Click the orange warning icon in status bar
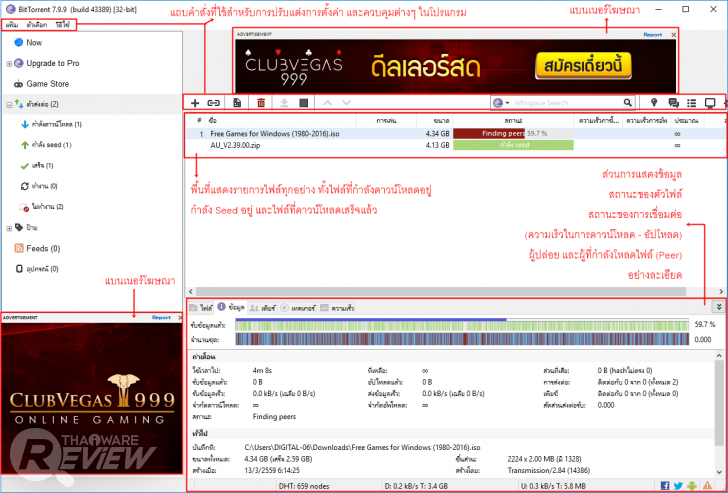The image size is (728, 493). click(x=708, y=486)
